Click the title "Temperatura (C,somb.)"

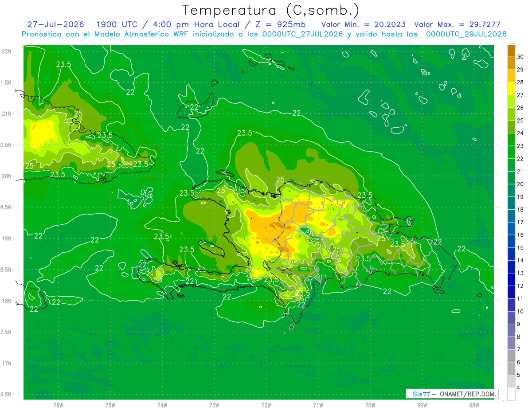[270, 10]
